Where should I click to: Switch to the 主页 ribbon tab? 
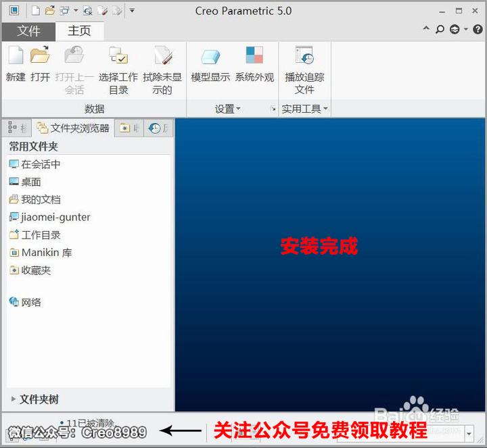coord(79,31)
